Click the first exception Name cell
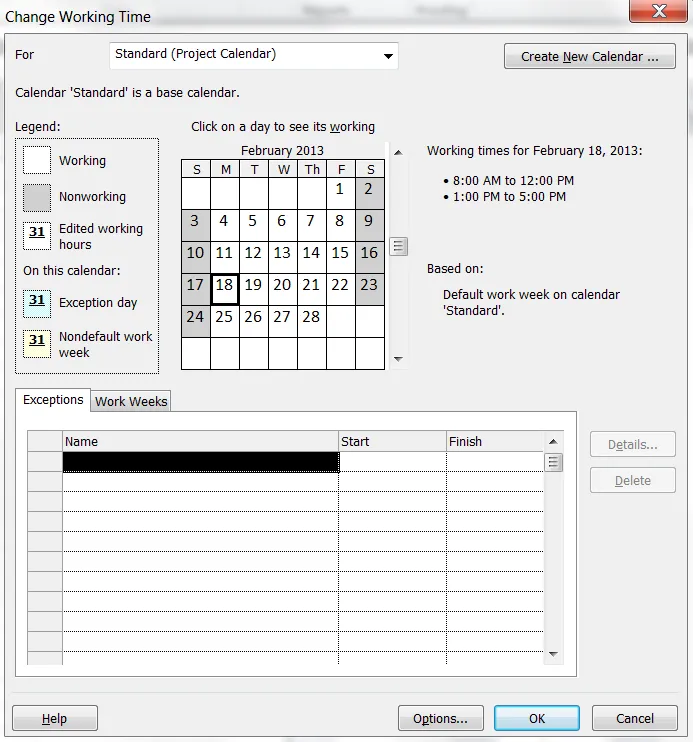The width and height of the screenshot is (693, 742). [201, 462]
